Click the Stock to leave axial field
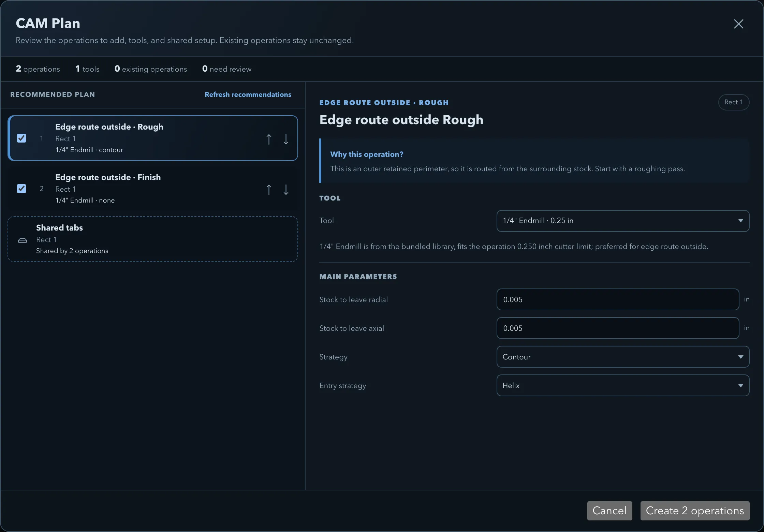 (x=618, y=328)
